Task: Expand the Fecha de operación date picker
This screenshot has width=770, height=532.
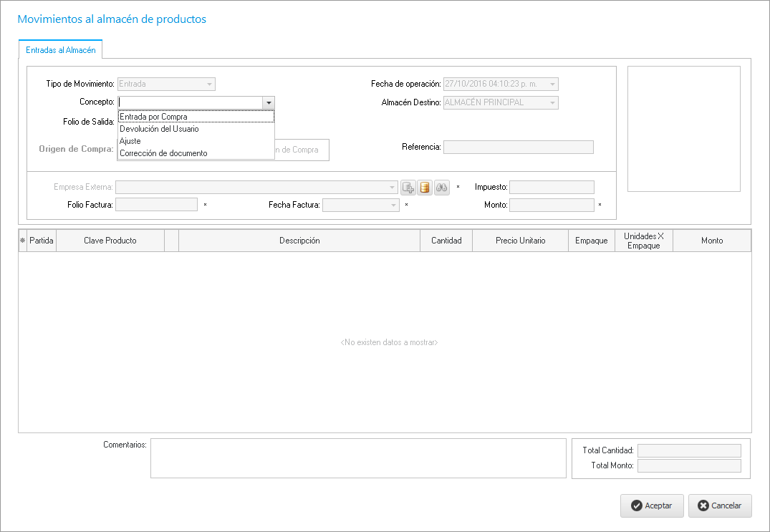Action: pos(552,84)
